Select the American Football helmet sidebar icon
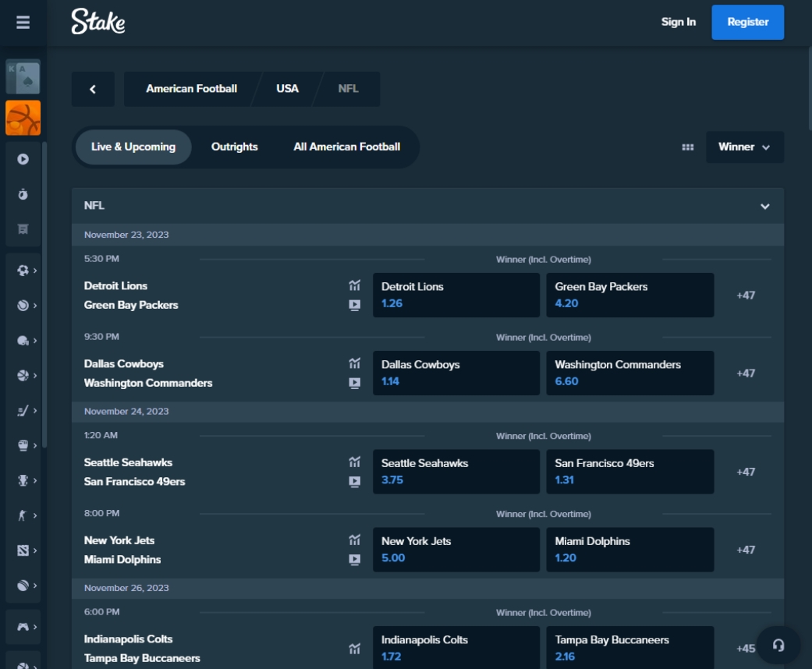Screen dimensions: 812x669 (x=23, y=341)
